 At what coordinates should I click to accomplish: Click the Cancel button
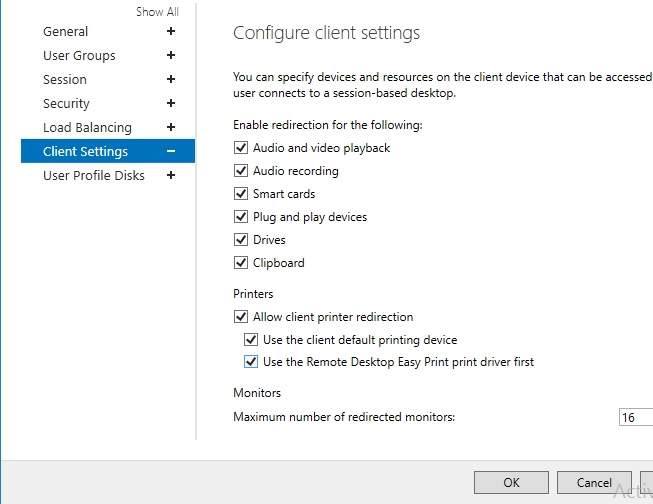[x=594, y=483]
